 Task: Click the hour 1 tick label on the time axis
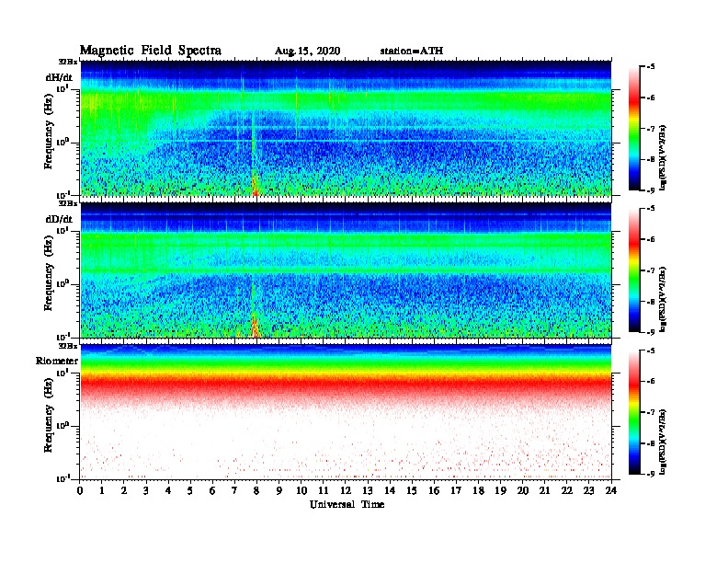[x=103, y=490]
